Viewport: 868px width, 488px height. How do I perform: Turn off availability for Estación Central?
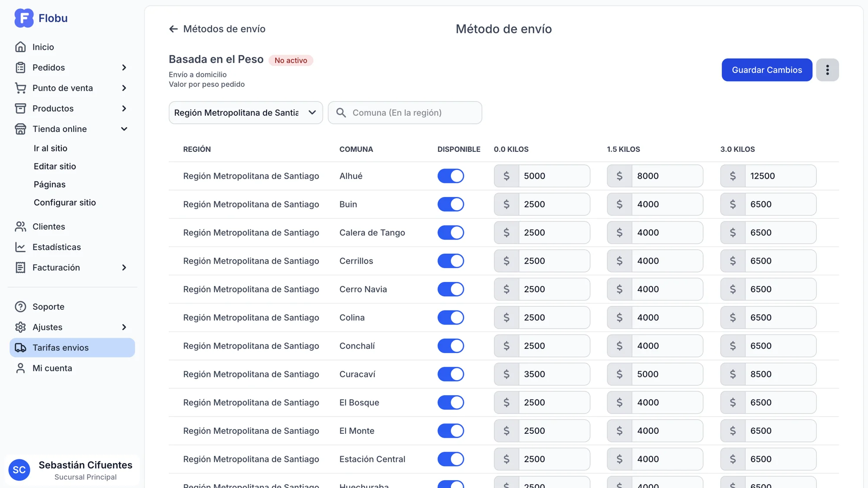(x=450, y=459)
